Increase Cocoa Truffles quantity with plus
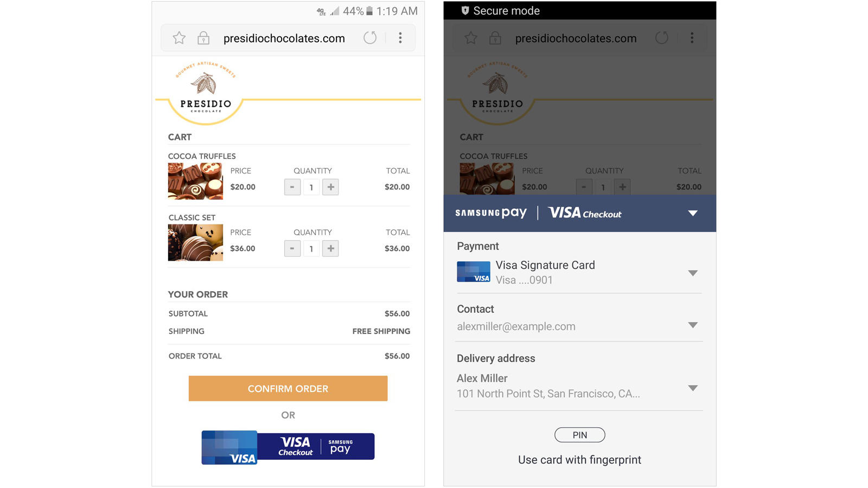868x488 pixels. 330,187
